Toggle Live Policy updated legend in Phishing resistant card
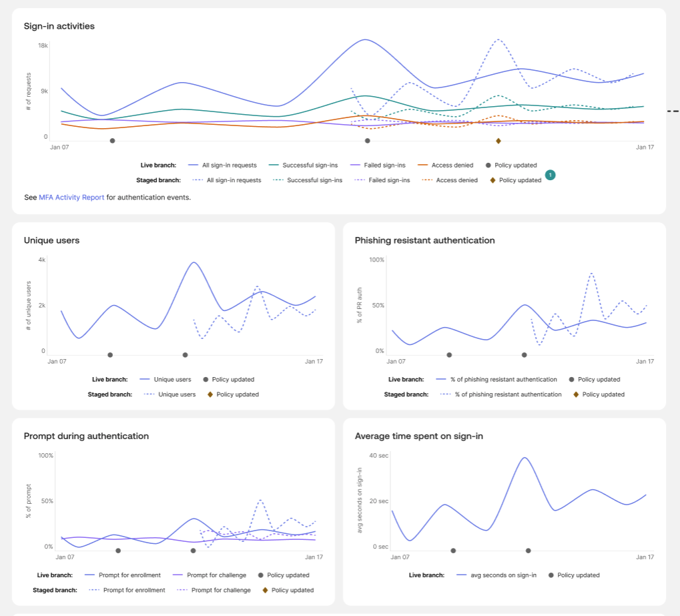This screenshot has width=680, height=616. (x=595, y=380)
